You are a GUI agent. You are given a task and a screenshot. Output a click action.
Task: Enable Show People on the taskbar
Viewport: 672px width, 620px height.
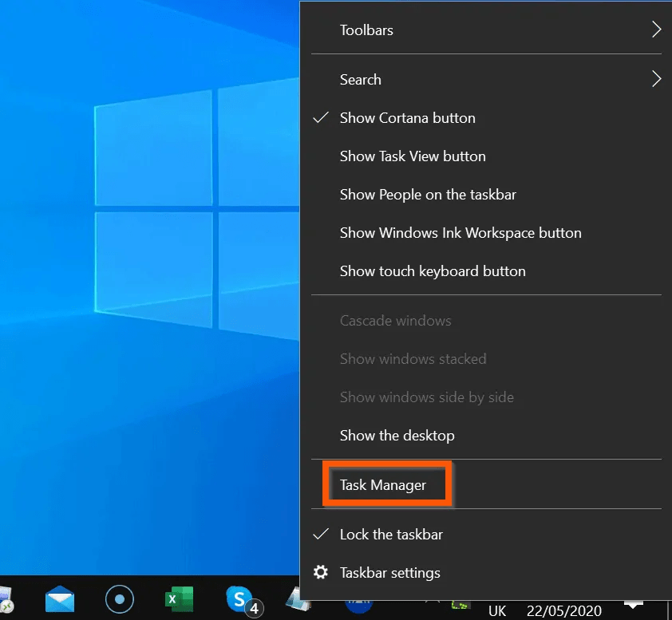[x=428, y=194]
